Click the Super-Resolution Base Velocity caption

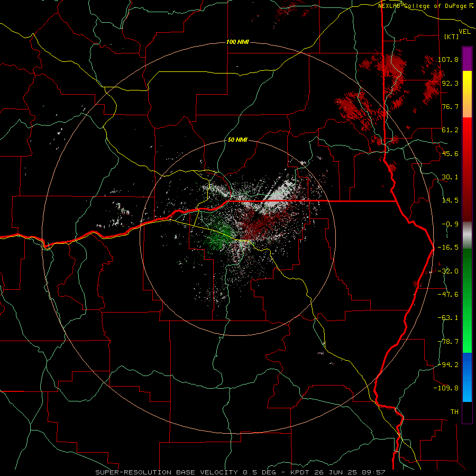click(240, 472)
